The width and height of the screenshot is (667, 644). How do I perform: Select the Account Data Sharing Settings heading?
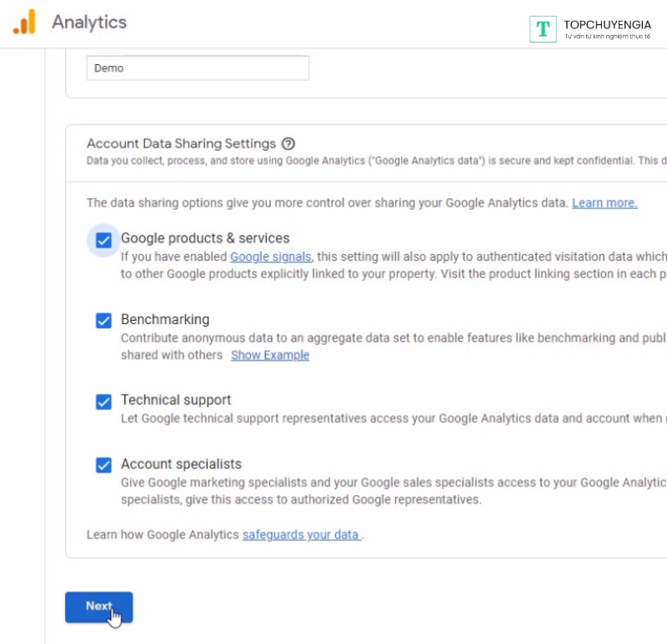pyautogui.click(x=181, y=143)
